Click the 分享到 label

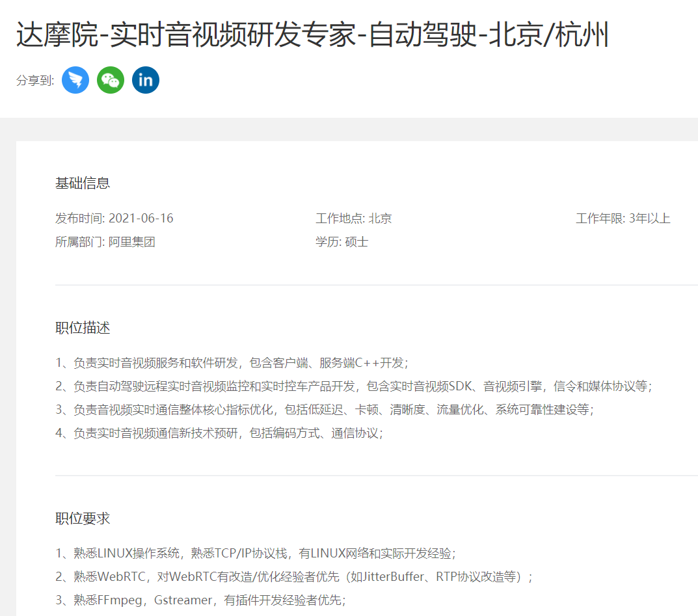click(x=35, y=81)
